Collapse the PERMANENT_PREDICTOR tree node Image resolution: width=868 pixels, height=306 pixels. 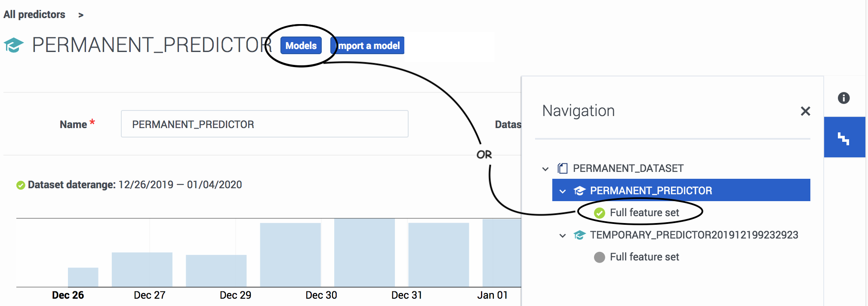coord(563,191)
